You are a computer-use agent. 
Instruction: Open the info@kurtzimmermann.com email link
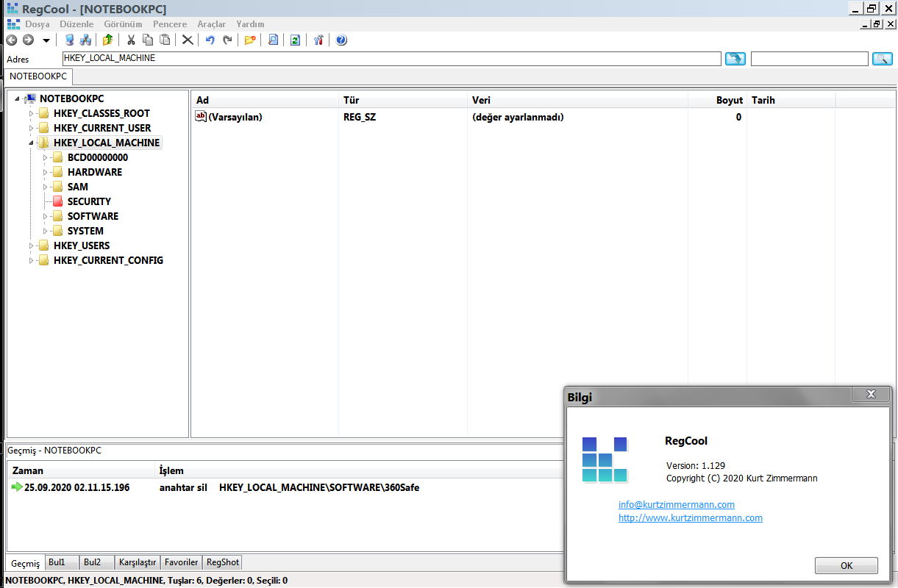677,505
